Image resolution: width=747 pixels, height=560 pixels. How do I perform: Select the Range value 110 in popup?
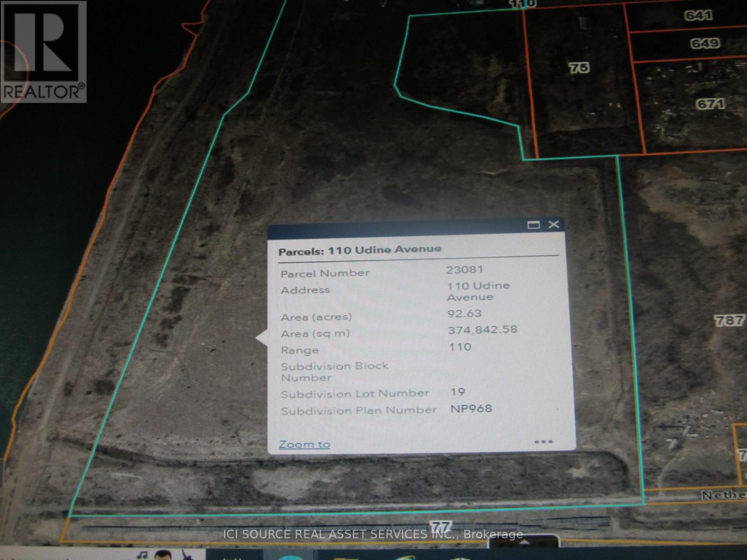coord(460,347)
